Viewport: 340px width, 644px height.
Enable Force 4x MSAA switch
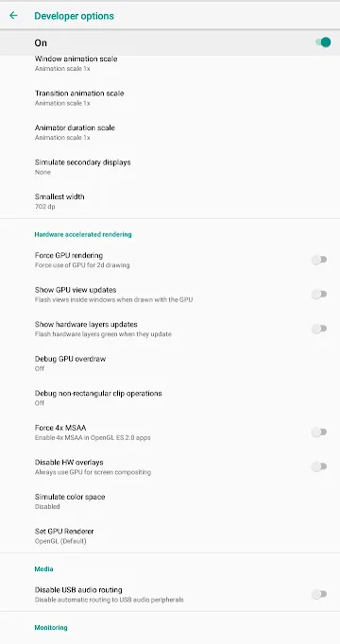(319, 432)
